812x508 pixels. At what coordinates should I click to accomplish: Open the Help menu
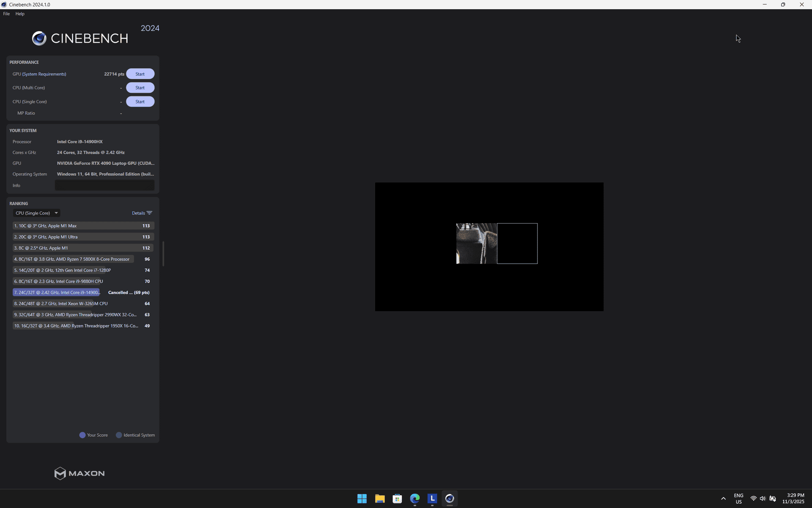point(20,14)
